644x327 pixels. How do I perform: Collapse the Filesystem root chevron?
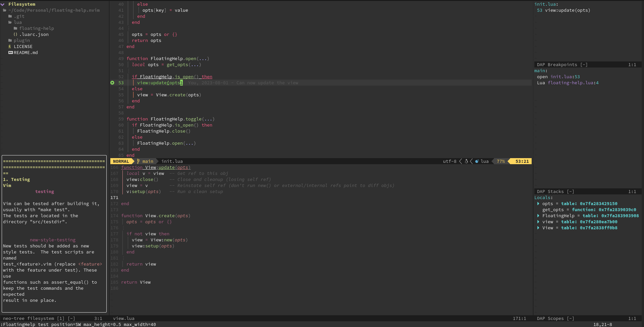pos(3,4)
